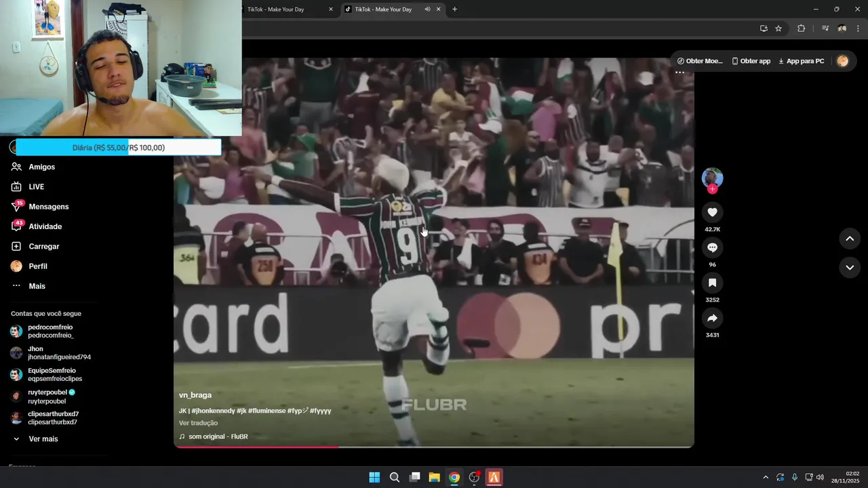This screenshot has width=868, height=488.
Task: Open Mais options in the sidebar
Action: [37, 286]
